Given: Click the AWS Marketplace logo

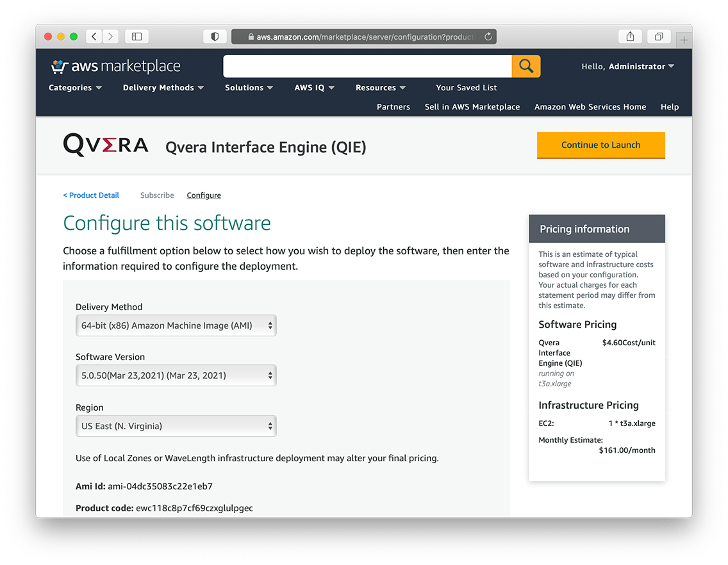Looking at the screenshot, I should (x=116, y=66).
